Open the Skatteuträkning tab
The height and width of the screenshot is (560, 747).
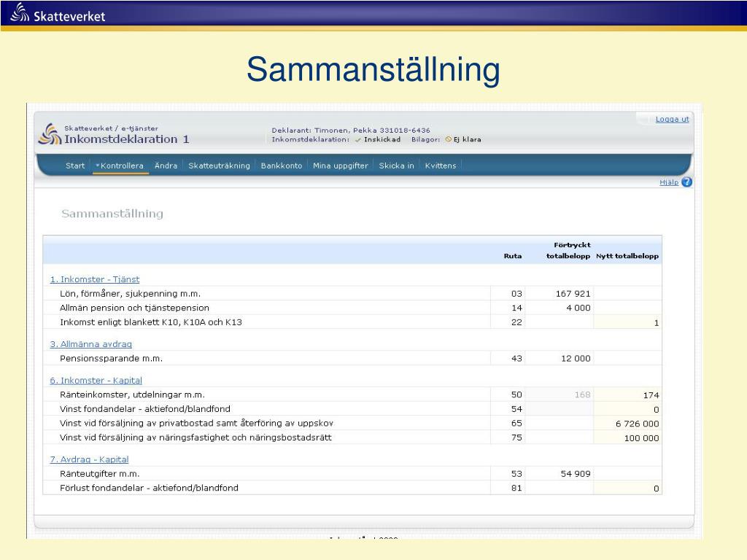(x=219, y=166)
